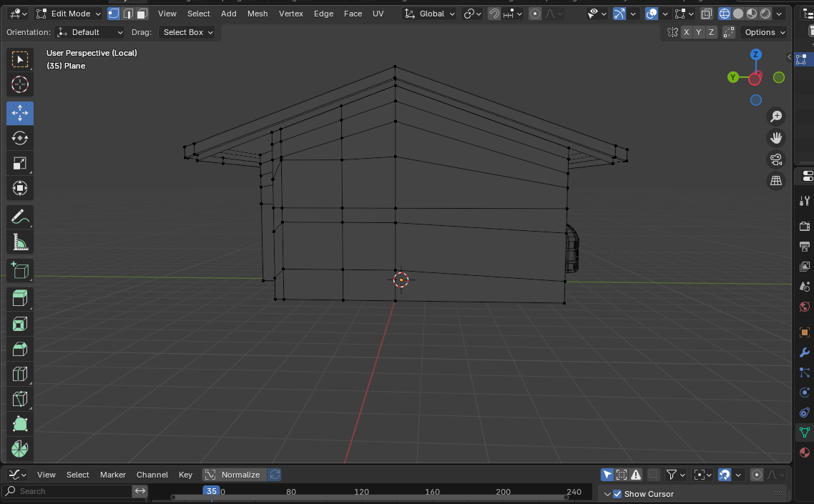Screen dimensions: 814x504
Task: Click the pan view hand icon
Action: [x=776, y=137]
